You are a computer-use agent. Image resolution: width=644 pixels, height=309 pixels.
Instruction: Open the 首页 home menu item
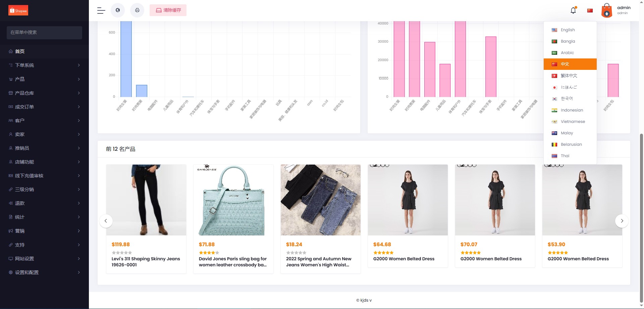(x=44, y=51)
